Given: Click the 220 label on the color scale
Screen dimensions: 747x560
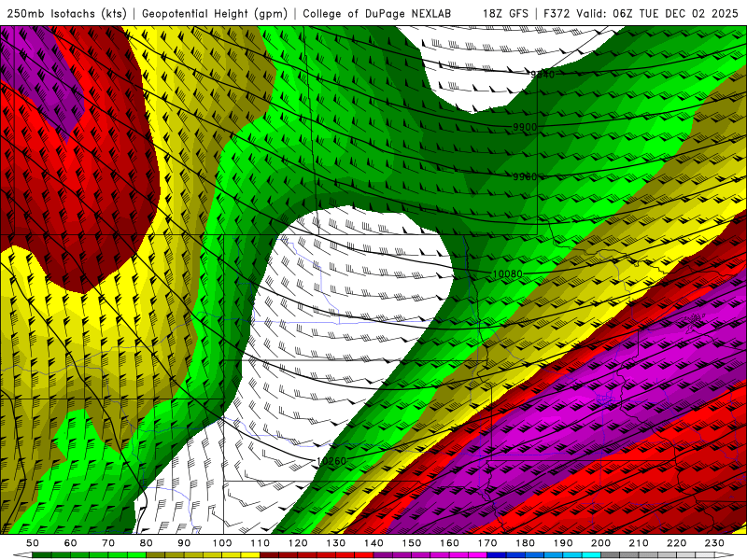Looking at the screenshot, I should pos(677,543).
